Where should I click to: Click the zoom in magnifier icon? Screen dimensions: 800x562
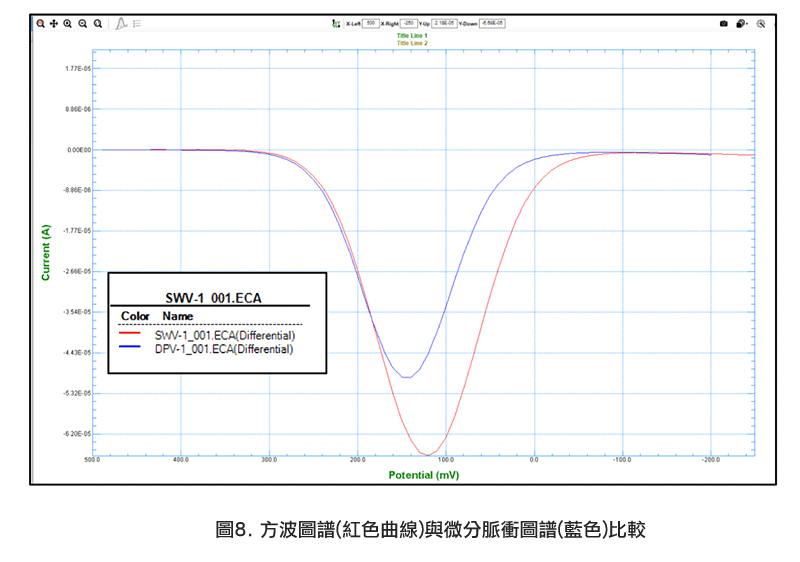[68, 22]
